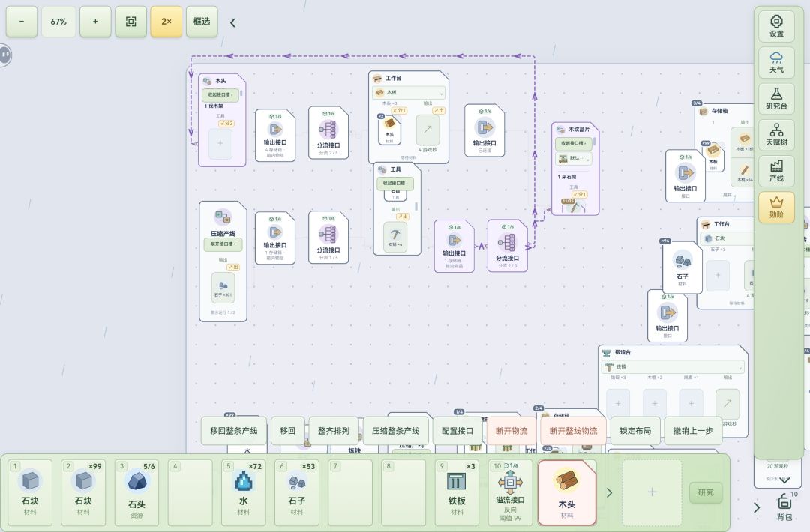Select the 溢流接口 item in hotbar slot 10

(x=510, y=492)
